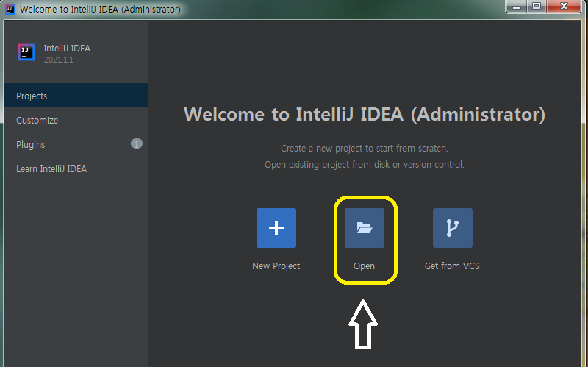The width and height of the screenshot is (588, 367).
Task: Select the Projects tab
Action: pos(76,96)
